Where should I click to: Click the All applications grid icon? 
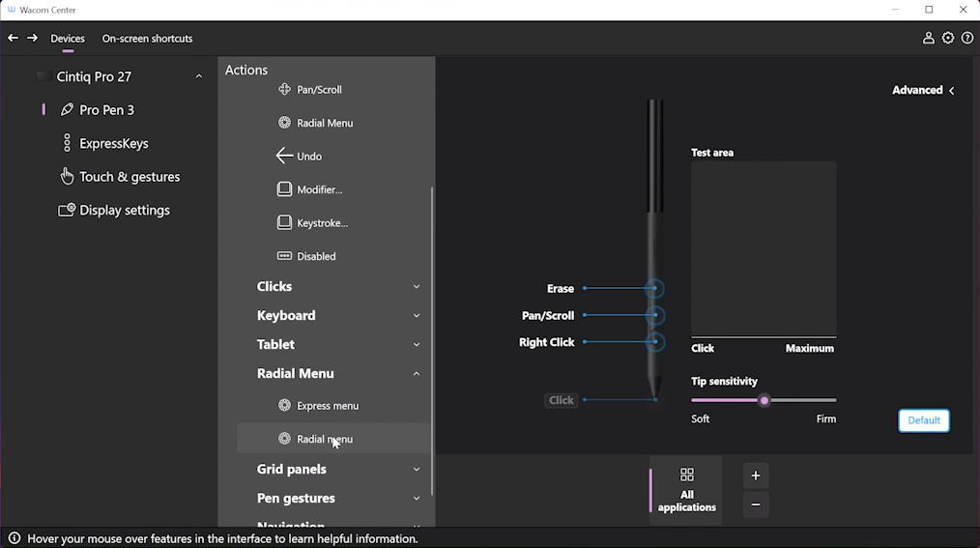click(687, 475)
